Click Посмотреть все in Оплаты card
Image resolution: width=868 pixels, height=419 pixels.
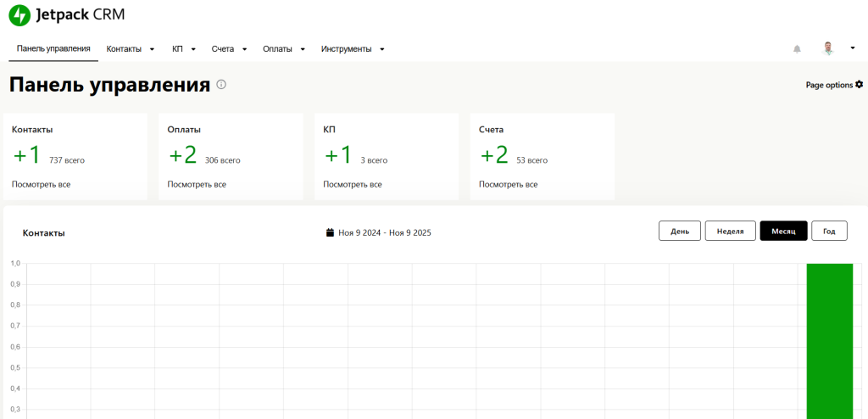click(197, 185)
